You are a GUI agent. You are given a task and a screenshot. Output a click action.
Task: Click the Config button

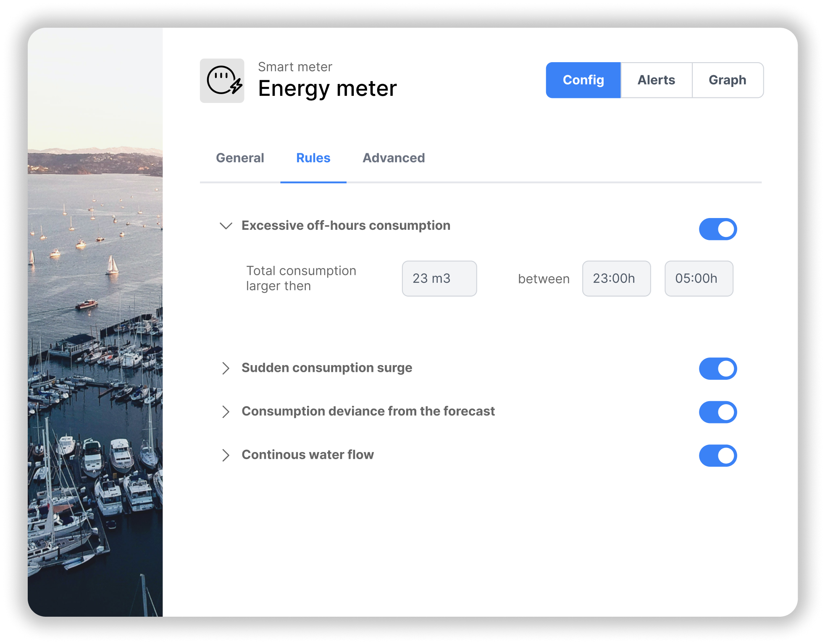pos(583,80)
